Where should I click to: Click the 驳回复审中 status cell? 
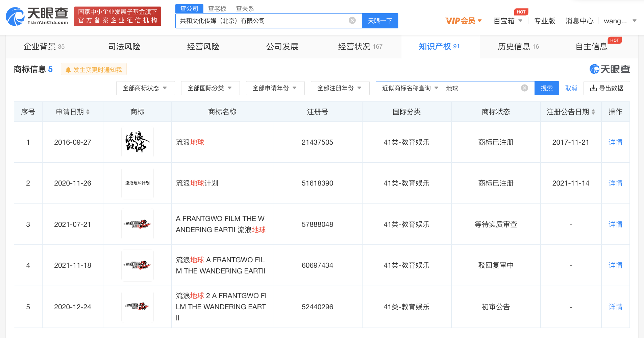(496, 265)
